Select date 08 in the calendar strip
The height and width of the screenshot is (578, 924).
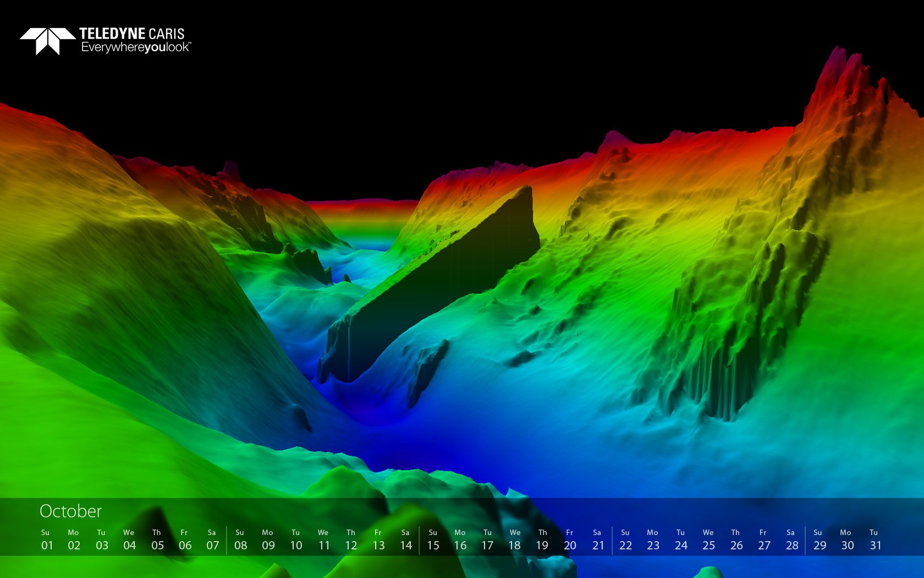coord(240,546)
